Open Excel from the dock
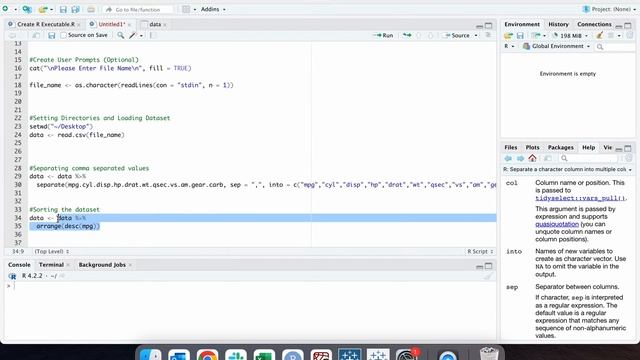Viewport: 640px width, 360px height. [x=264, y=354]
